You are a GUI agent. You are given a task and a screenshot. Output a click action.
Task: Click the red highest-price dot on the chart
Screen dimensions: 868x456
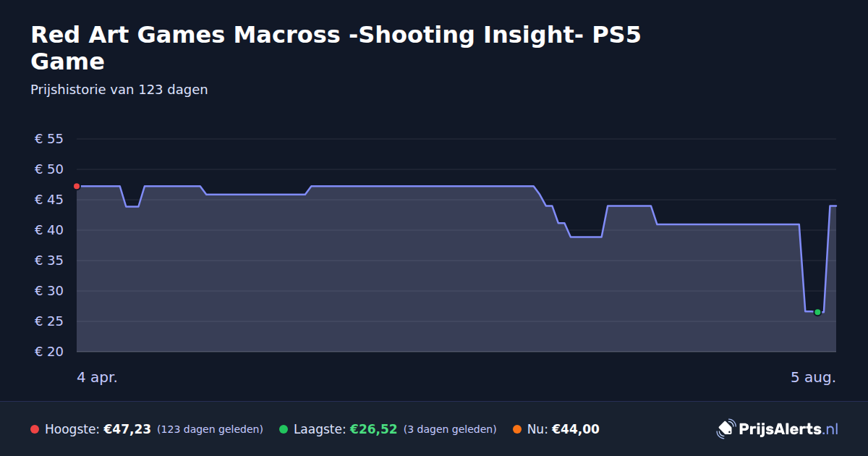tap(77, 186)
